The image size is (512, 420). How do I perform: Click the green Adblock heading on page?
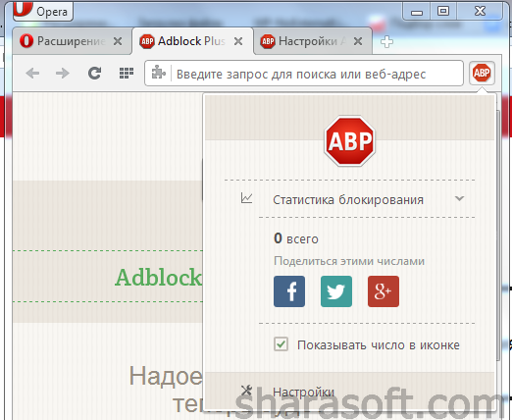click(158, 277)
